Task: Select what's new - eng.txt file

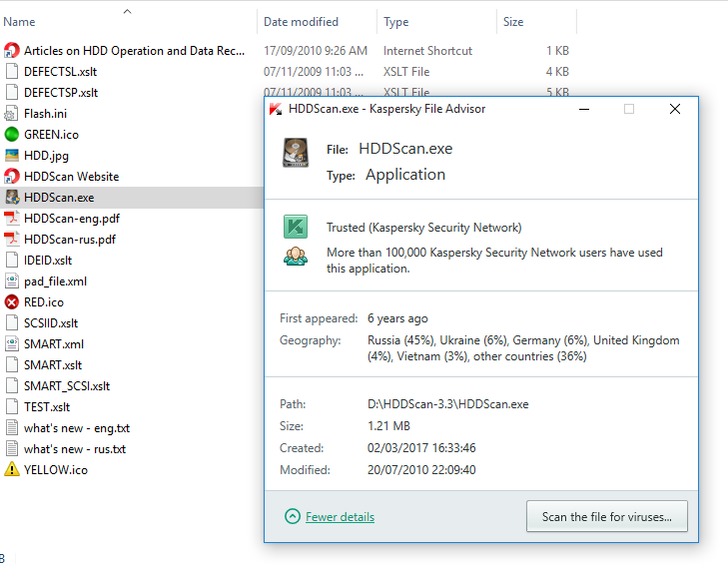Action: tap(77, 428)
